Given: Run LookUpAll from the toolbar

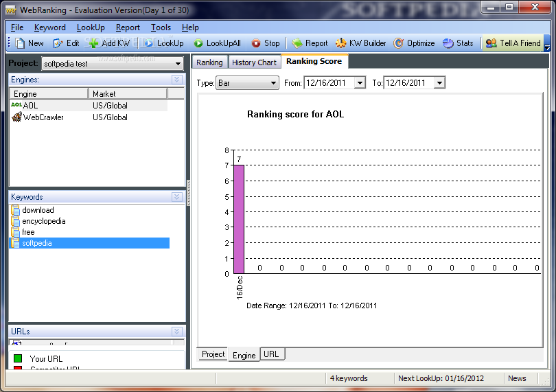Looking at the screenshot, I should click(x=218, y=43).
